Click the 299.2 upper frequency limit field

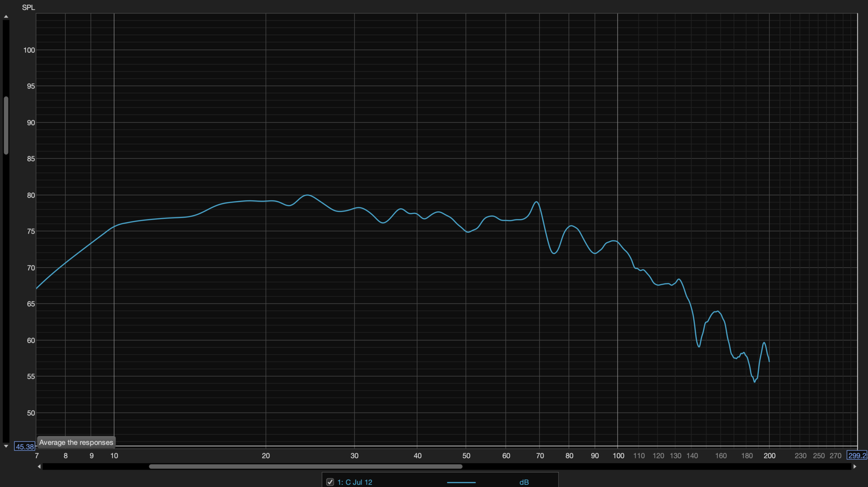857,455
